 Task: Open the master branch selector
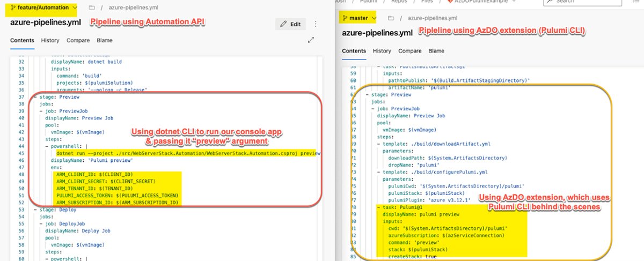click(x=362, y=18)
